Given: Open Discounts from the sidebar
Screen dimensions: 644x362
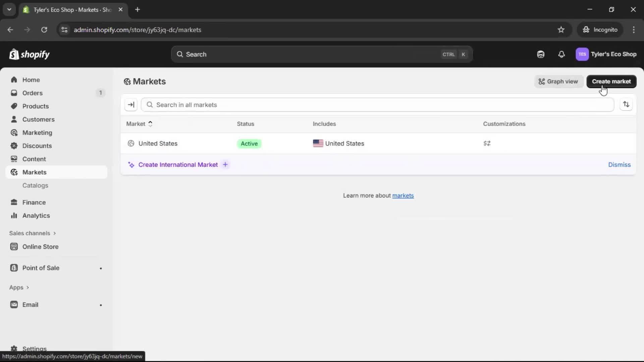Looking at the screenshot, I should (37, 146).
